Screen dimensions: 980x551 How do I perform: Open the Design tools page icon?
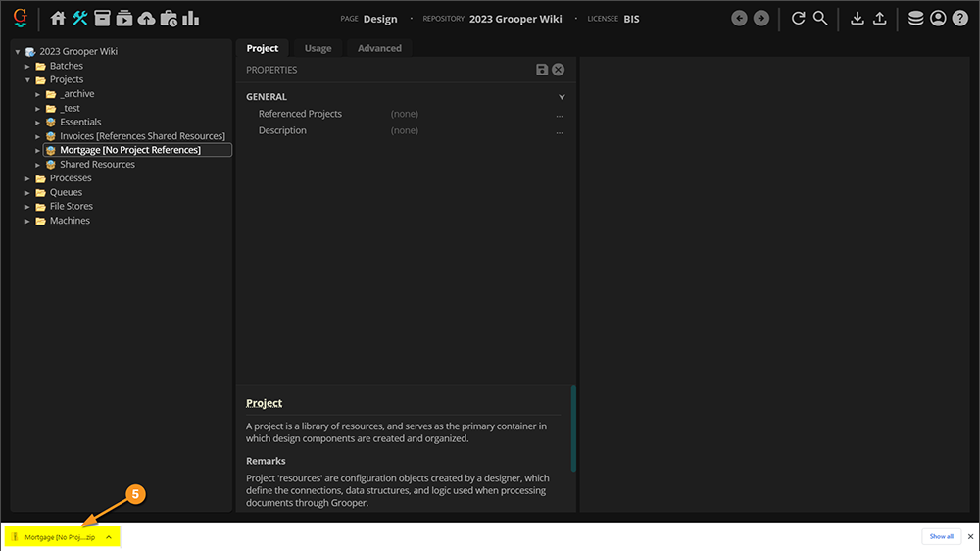79,18
